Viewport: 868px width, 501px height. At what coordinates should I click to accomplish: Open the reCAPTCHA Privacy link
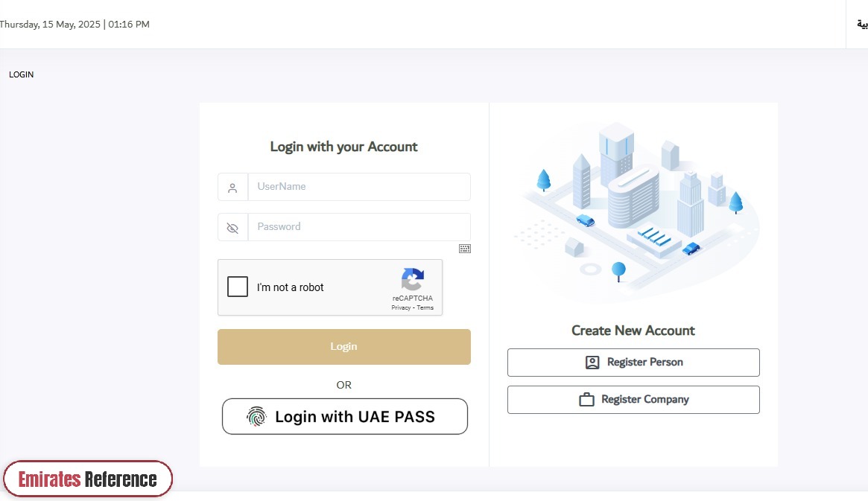pos(401,307)
